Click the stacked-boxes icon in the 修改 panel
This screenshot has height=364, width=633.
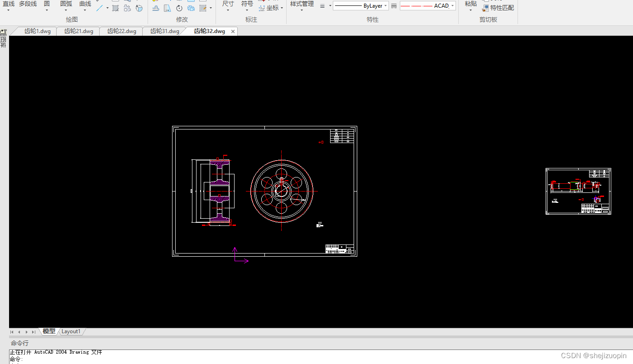click(x=191, y=8)
